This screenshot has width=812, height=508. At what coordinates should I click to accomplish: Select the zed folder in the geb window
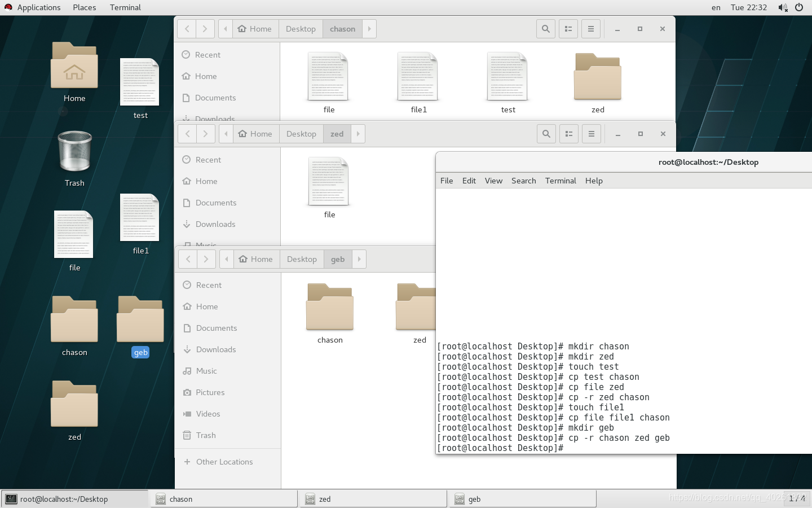click(416, 307)
